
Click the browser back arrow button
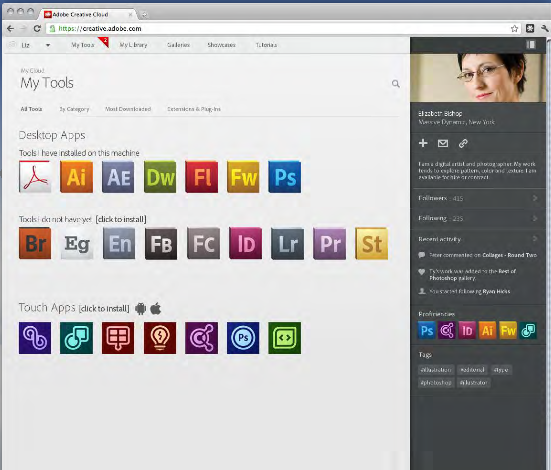(x=11, y=28)
